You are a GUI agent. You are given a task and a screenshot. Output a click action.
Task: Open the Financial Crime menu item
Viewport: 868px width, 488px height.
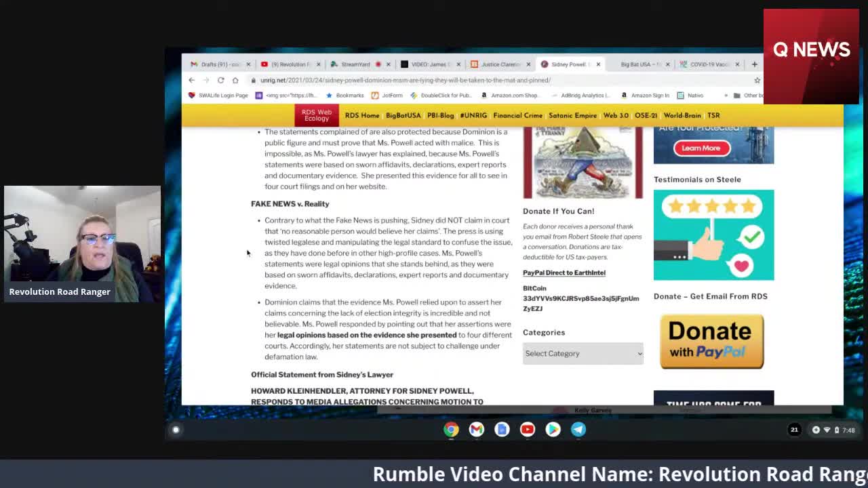[x=517, y=115]
